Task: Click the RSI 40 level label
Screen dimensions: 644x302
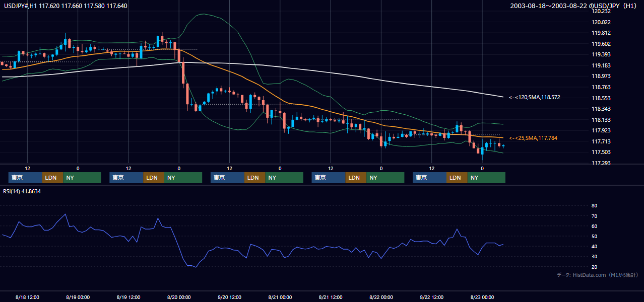Action: click(594, 246)
